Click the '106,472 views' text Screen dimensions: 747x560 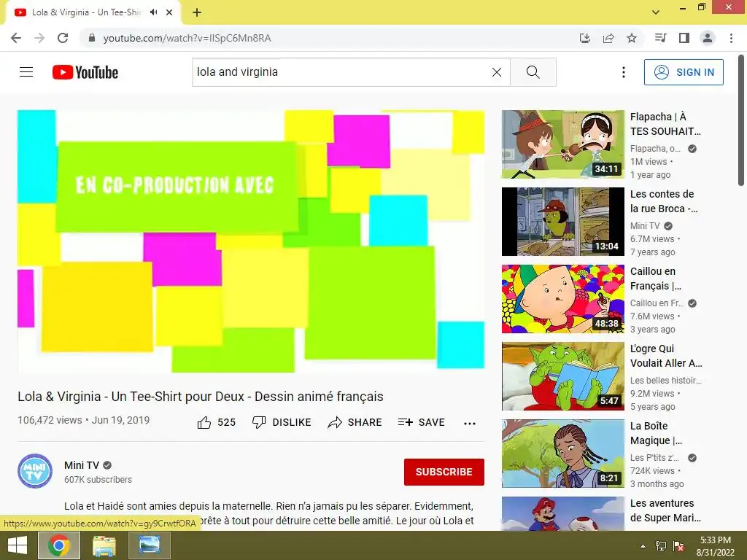coord(50,420)
